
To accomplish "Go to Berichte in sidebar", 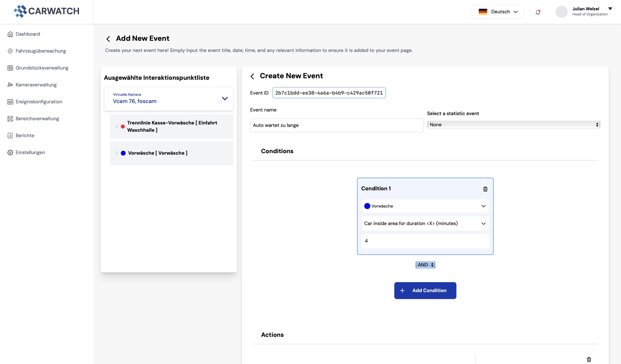I will point(25,135).
